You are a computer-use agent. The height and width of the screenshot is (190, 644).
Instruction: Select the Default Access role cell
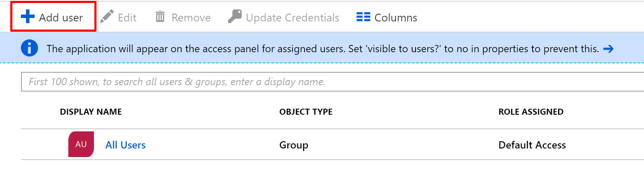click(532, 145)
